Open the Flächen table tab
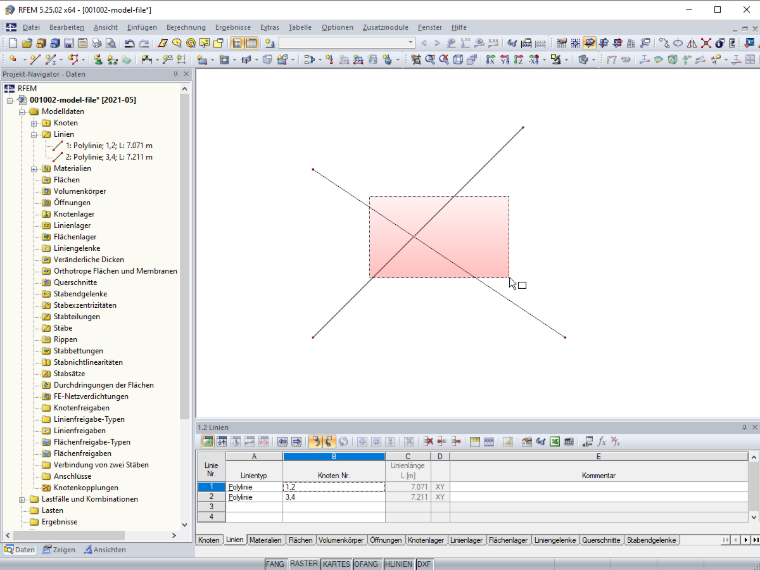The image size is (760, 570). (300, 540)
